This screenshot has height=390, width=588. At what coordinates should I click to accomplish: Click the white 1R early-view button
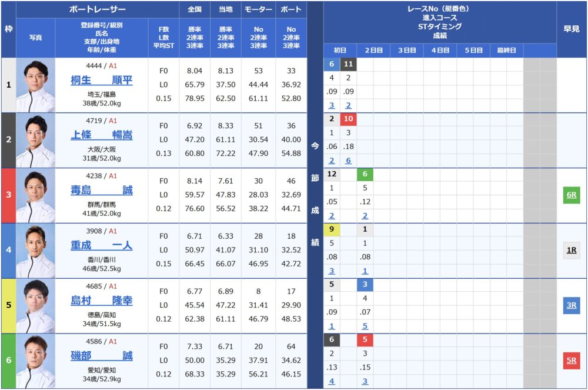point(571,250)
